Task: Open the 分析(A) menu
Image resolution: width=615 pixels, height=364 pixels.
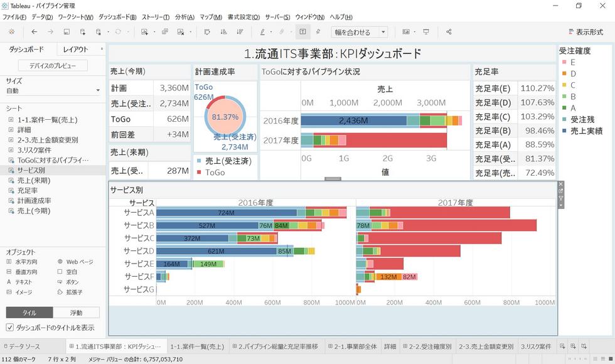Action: (184, 17)
